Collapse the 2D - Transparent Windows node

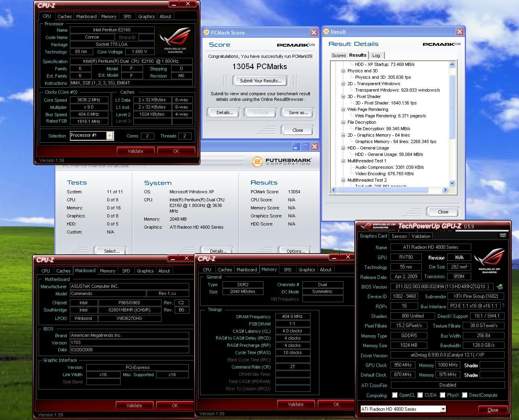tap(343, 84)
